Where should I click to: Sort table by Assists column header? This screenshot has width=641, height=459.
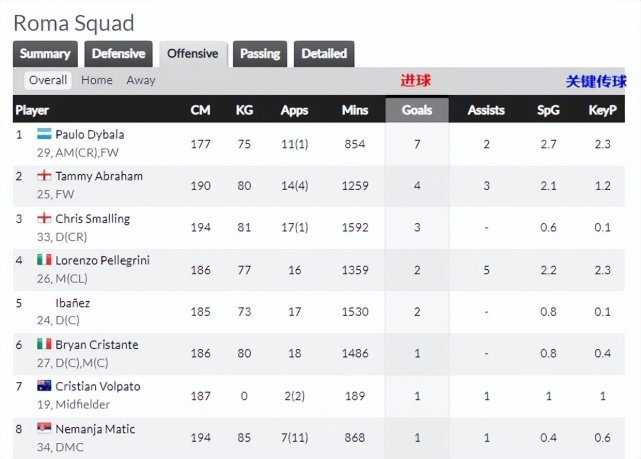pos(486,110)
